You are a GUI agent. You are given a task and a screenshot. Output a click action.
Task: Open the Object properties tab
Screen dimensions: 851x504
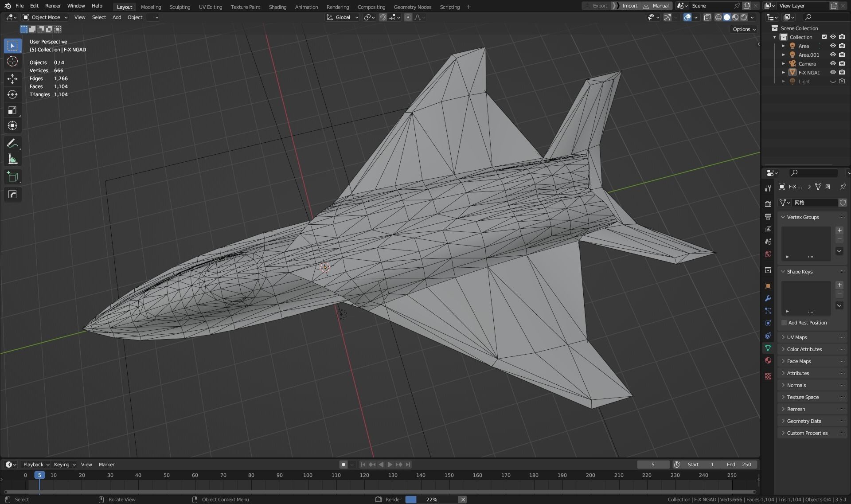[768, 286]
